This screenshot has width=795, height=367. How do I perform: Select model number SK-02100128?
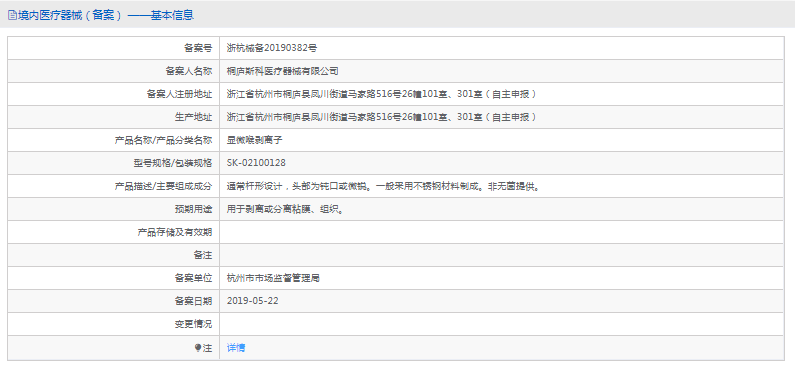coord(257,163)
